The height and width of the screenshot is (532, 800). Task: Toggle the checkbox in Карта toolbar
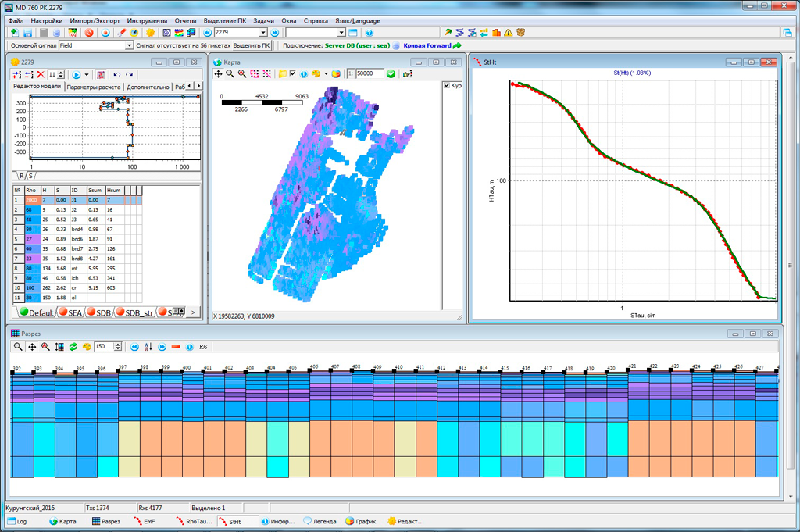(x=292, y=73)
